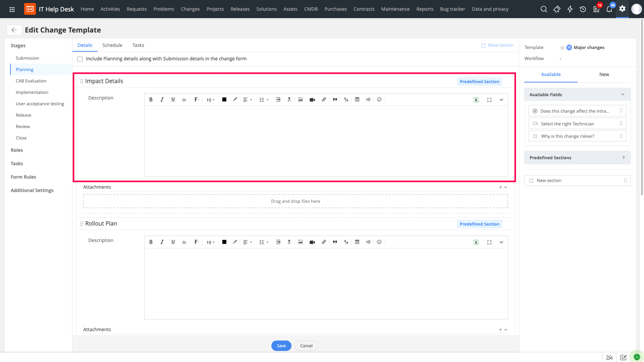Insert link in Impact Details editor
The height and width of the screenshot is (362, 644).
324,100
